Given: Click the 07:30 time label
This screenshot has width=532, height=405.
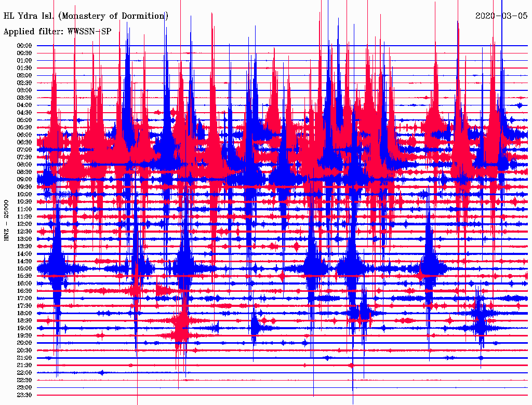Looking at the screenshot, I should point(24,157).
